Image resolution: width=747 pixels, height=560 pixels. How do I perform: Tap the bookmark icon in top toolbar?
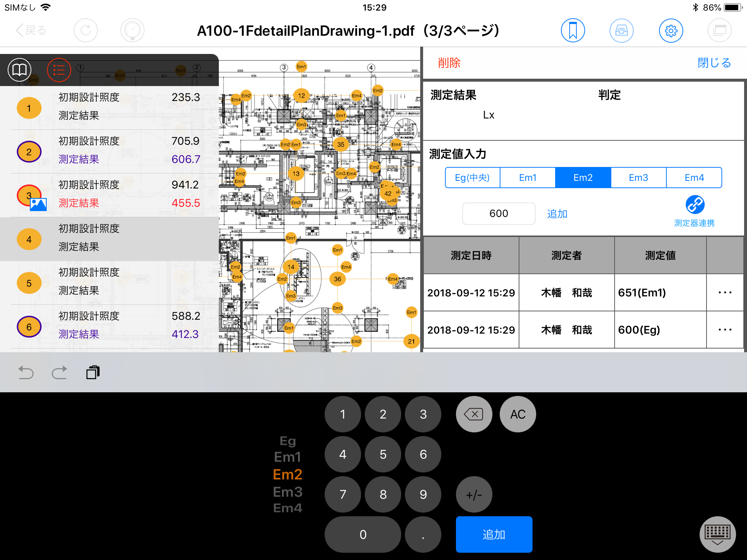[573, 31]
